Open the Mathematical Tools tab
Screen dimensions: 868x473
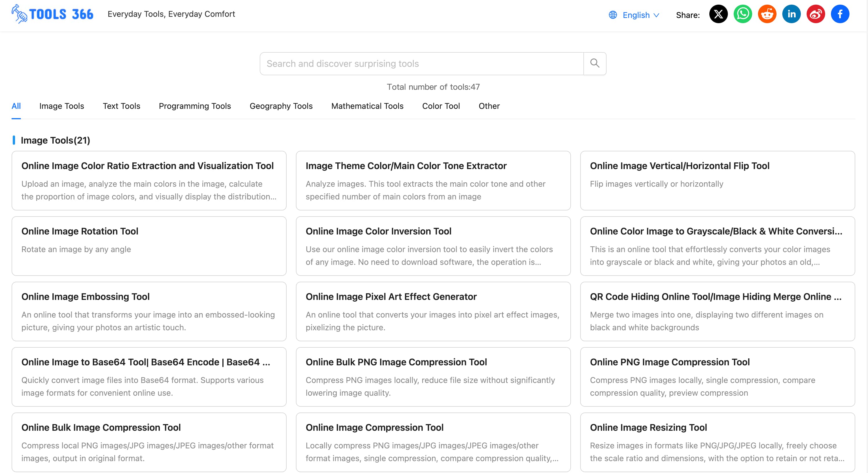[367, 106]
